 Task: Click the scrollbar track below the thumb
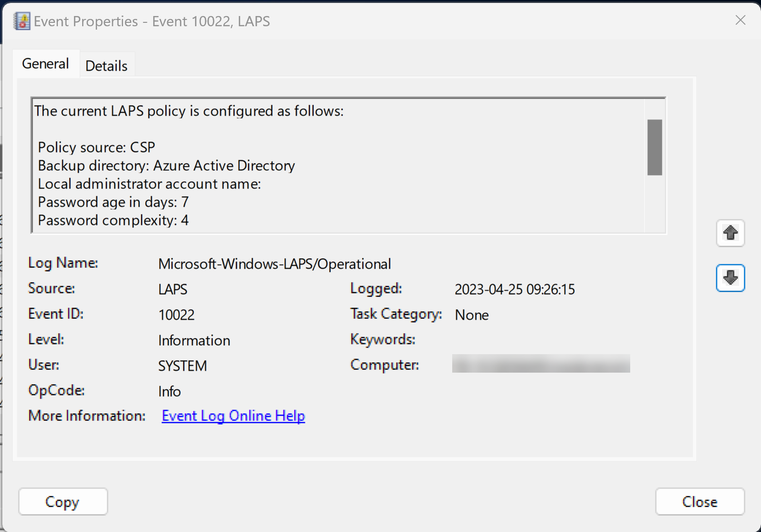point(655,204)
